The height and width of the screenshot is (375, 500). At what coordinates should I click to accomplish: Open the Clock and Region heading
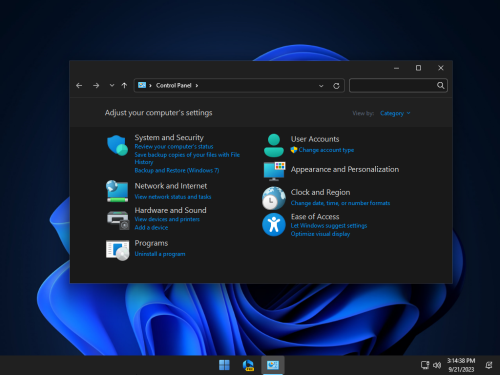[x=320, y=192]
